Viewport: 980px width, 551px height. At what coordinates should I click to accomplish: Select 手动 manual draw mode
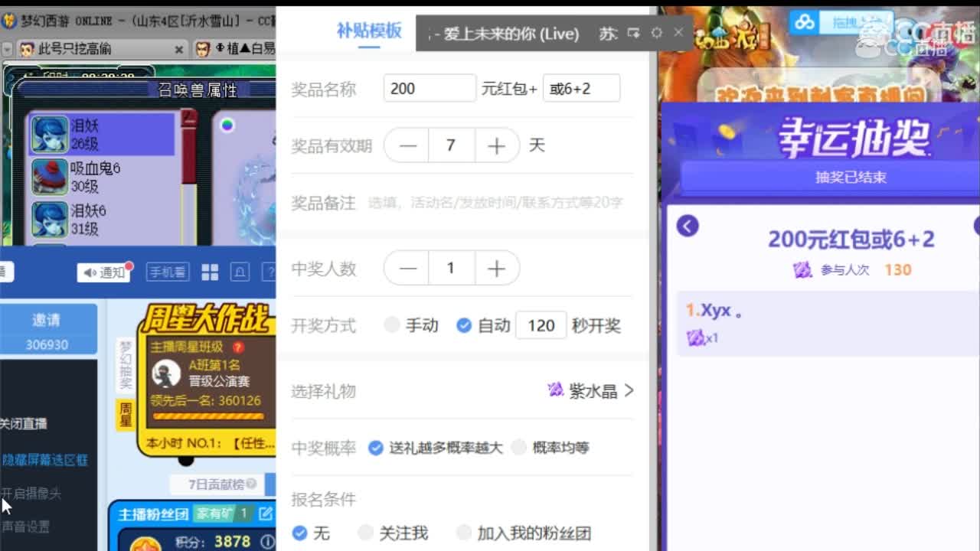click(412, 325)
